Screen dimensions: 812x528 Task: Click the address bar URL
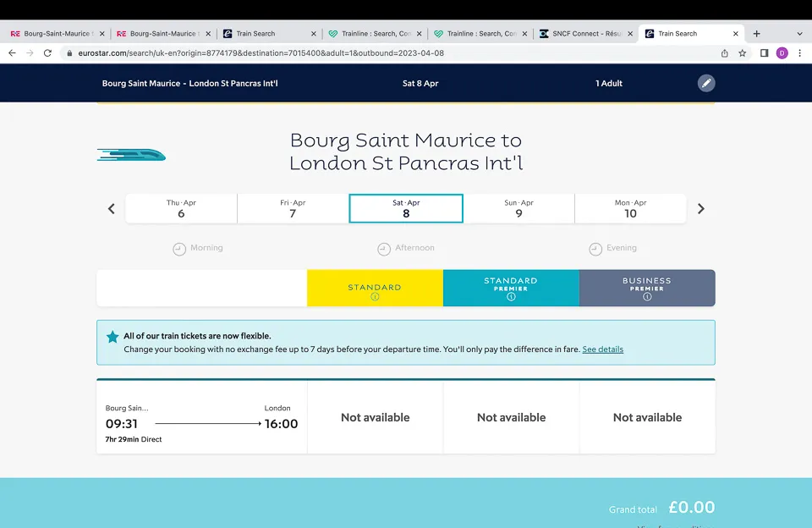pos(261,52)
